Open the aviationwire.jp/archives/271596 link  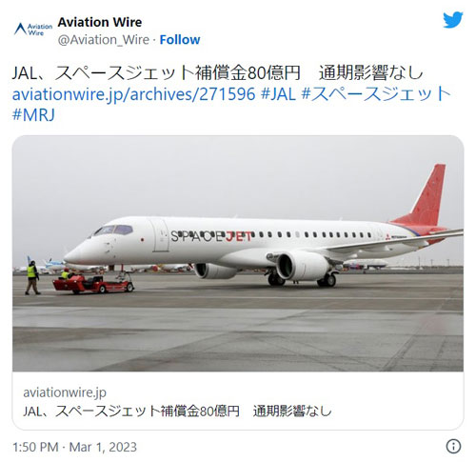(133, 93)
